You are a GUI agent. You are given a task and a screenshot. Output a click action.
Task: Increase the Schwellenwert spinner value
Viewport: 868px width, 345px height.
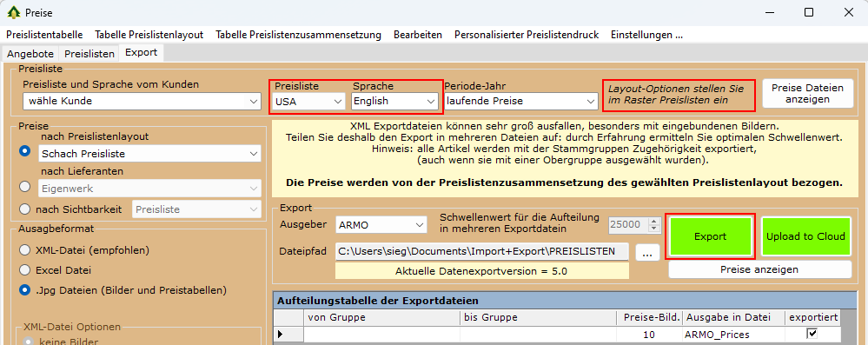point(654,222)
